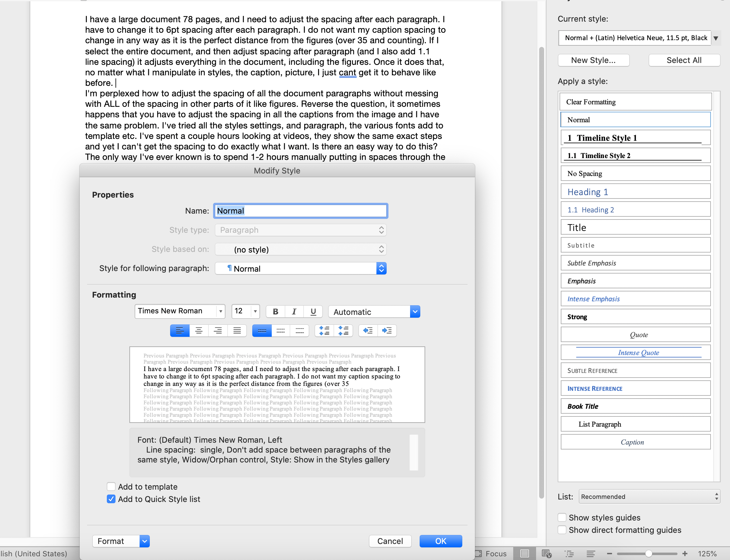Click increase paragraph spacing icon
Screen dimensions: 730x560
[324, 331]
